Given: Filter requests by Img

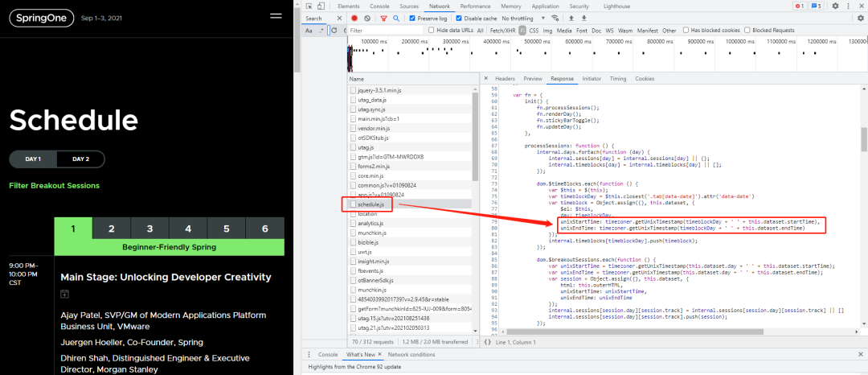Looking at the screenshot, I should pyautogui.click(x=547, y=31).
